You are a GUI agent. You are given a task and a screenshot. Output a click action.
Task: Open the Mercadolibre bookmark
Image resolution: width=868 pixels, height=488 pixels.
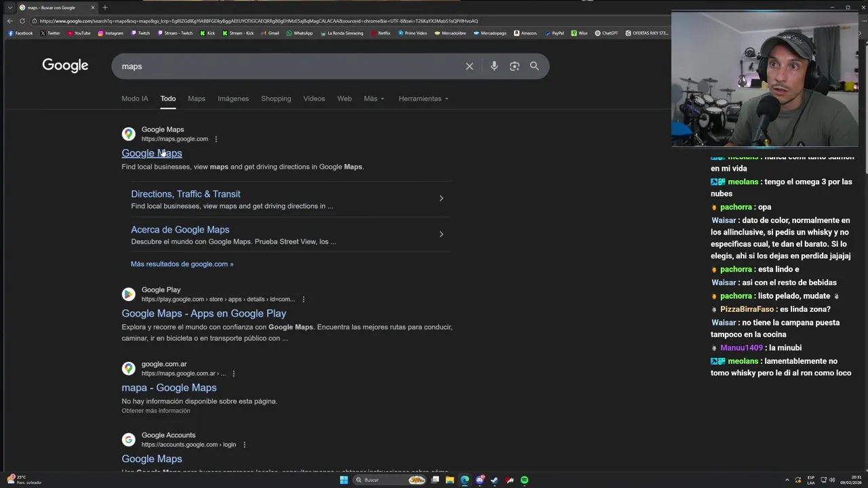pos(450,33)
